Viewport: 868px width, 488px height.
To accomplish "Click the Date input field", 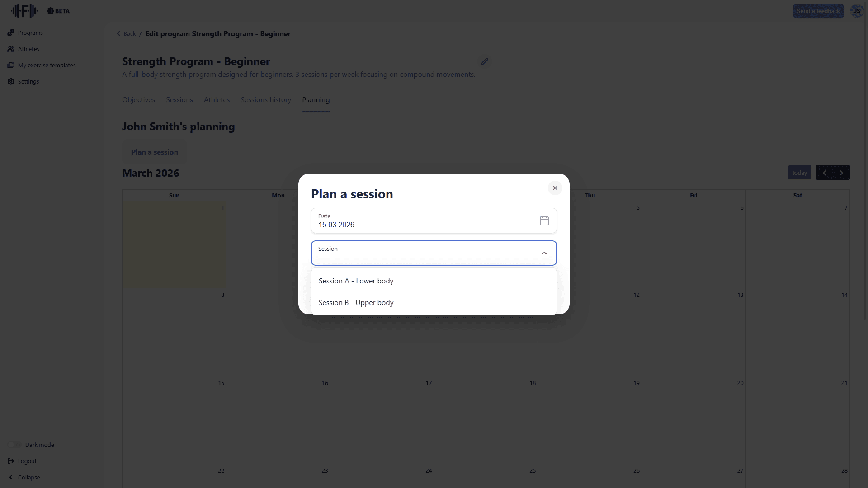I will point(407,225).
